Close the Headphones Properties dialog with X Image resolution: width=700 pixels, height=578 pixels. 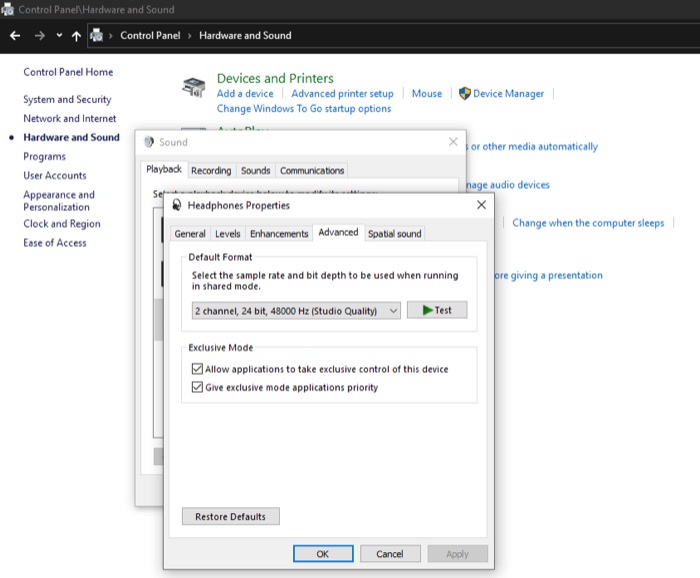tap(481, 205)
